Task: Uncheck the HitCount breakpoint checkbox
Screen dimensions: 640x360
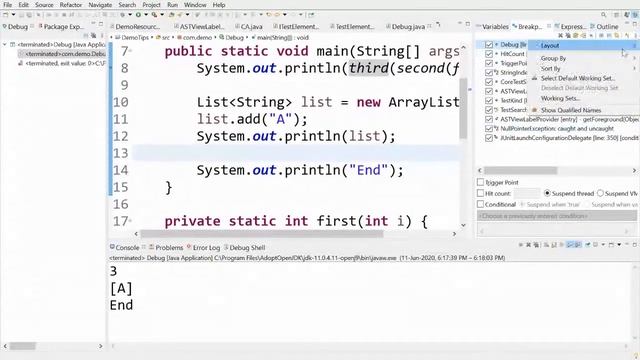Action: click(489, 54)
